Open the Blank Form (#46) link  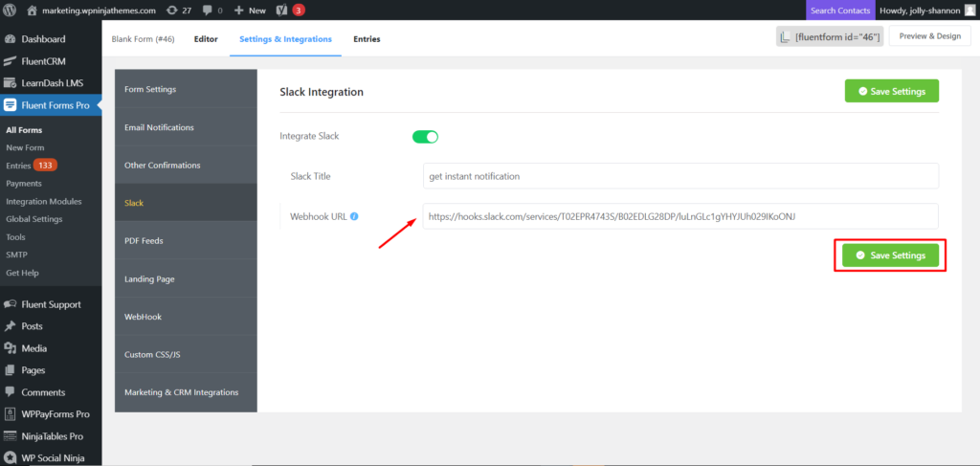click(x=144, y=38)
